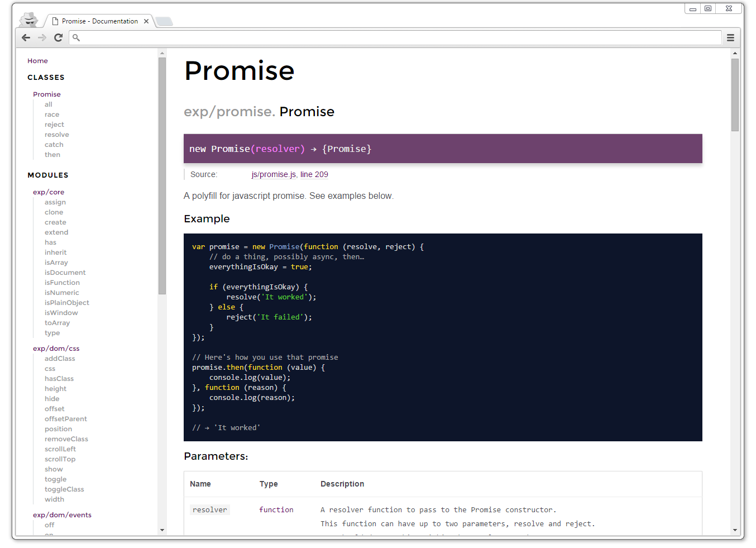Screen dimensions: 756x548
Task: Navigate to Home in the sidebar
Action: coord(37,60)
